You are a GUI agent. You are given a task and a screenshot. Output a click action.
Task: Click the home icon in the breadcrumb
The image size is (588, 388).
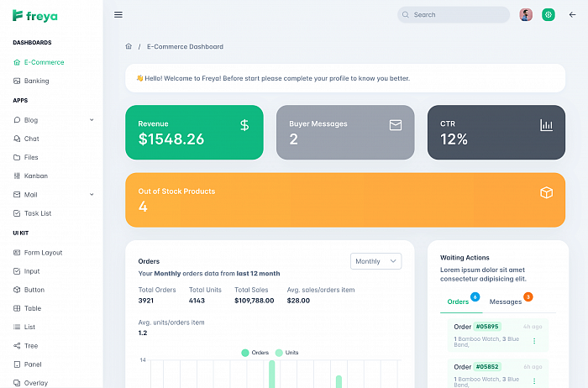[129, 46]
